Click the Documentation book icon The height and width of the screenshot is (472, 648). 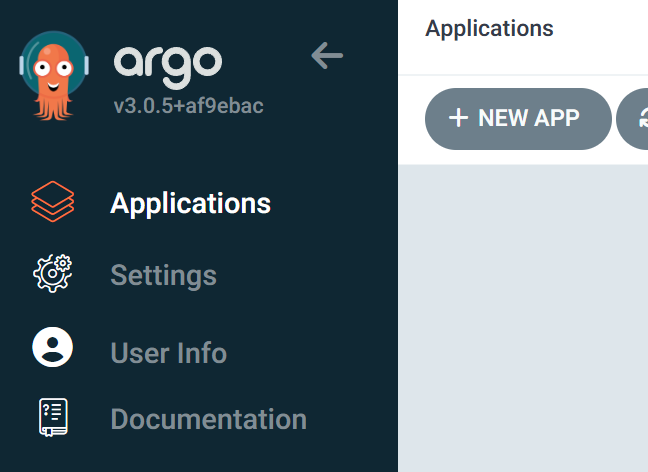click(x=53, y=417)
